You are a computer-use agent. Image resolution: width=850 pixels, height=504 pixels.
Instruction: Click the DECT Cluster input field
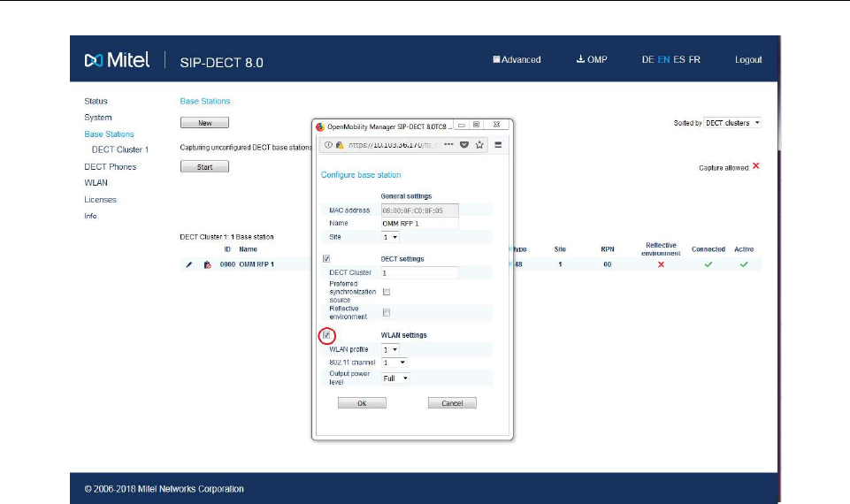click(420, 272)
